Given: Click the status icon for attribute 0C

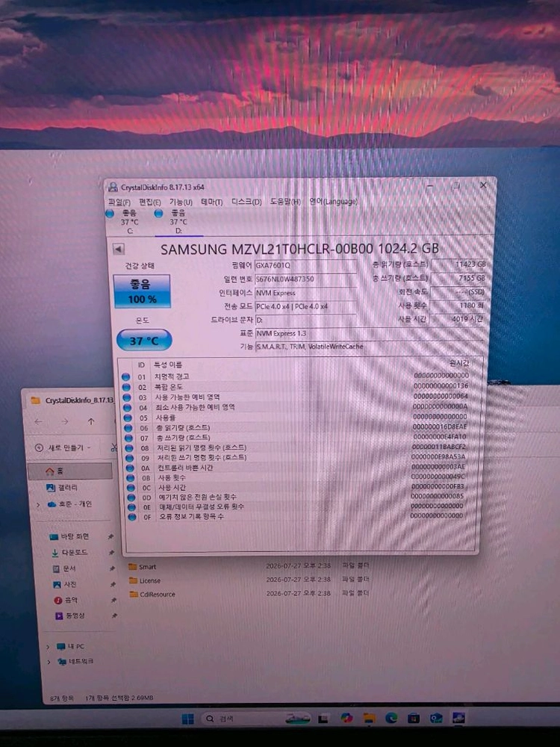Looking at the screenshot, I should pos(131,488).
